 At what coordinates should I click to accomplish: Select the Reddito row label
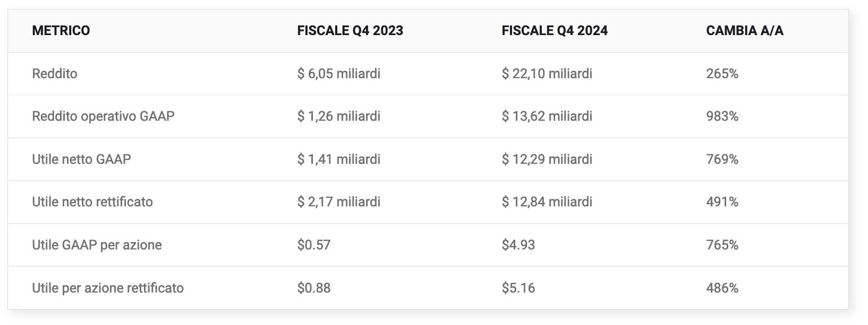point(55,74)
